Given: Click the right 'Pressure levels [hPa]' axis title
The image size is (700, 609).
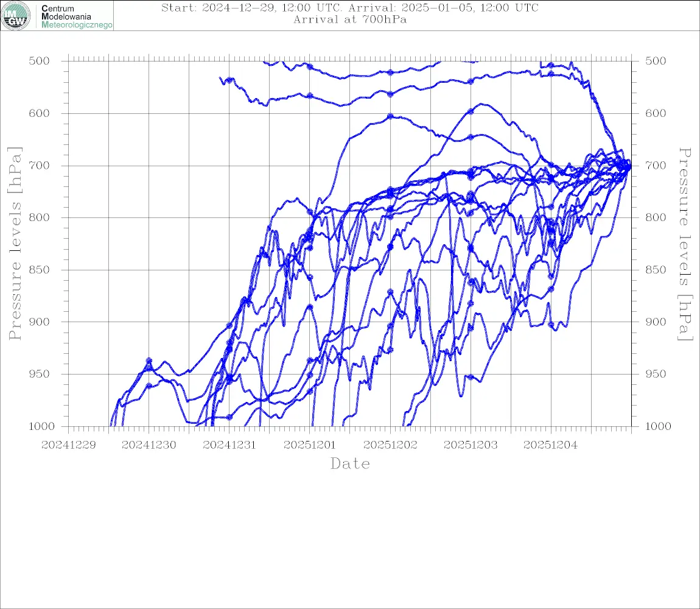Looking at the screenshot, I should [x=685, y=244].
